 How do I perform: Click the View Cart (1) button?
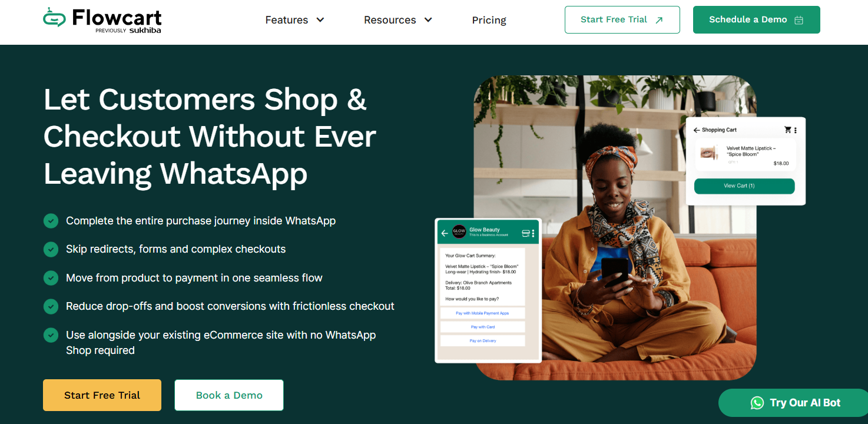click(x=744, y=186)
